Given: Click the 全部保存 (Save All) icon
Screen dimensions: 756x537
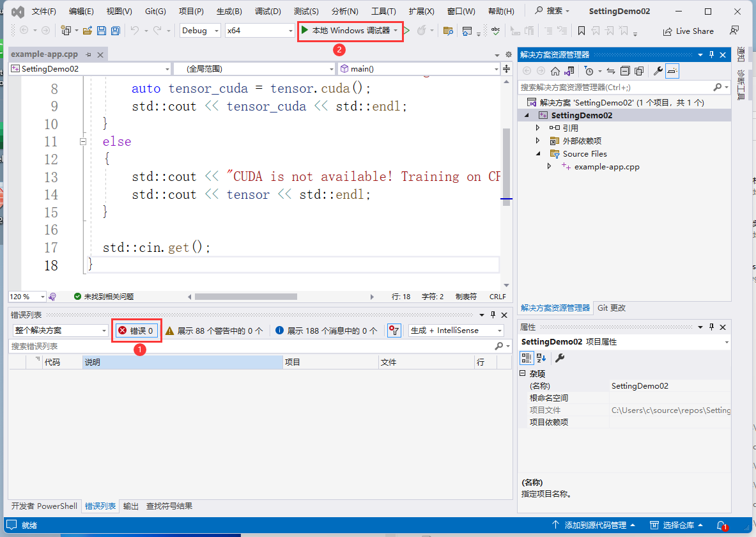Looking at the screenshot, I should 116,31.
